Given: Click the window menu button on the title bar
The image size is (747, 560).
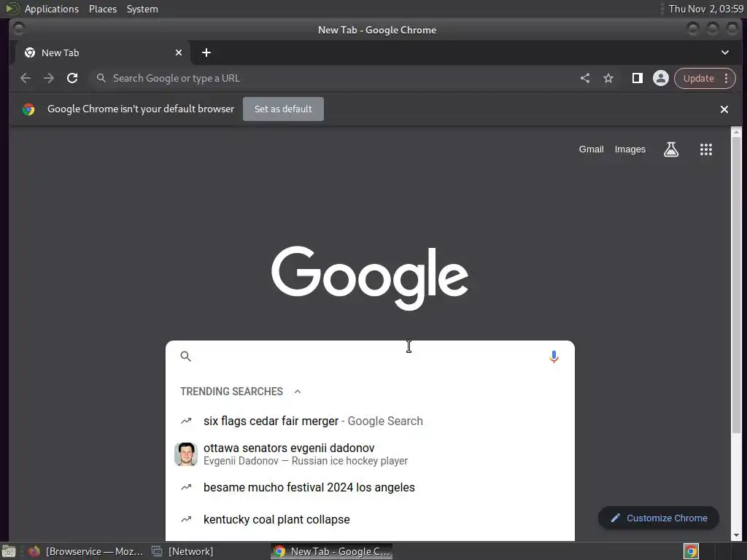Looking at the screenshot, I should [19, 29].
